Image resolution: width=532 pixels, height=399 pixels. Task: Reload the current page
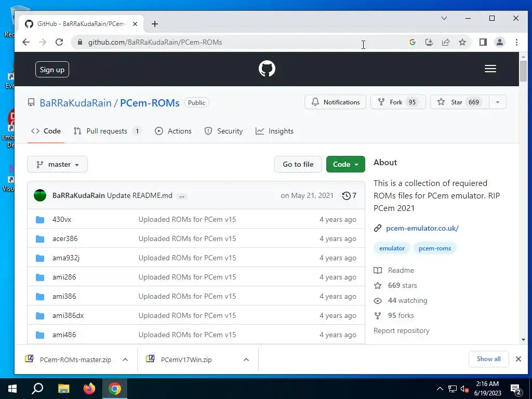(x=59, y=42)
